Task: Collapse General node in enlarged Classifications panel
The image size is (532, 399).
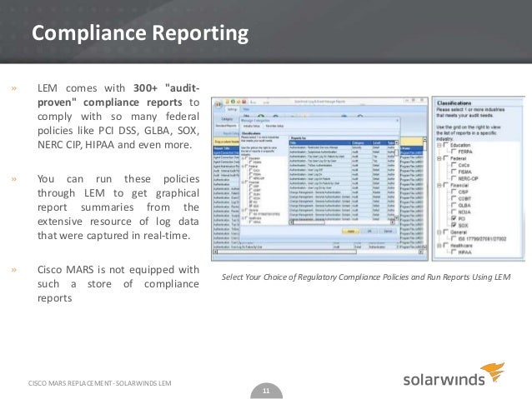Action: pos(439,232)
